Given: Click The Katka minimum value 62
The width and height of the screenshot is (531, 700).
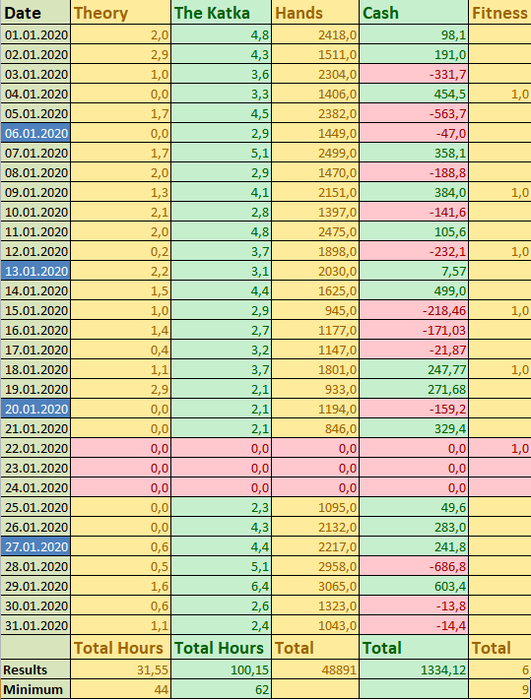Looking at the screenshot, I should pos(221,689).
